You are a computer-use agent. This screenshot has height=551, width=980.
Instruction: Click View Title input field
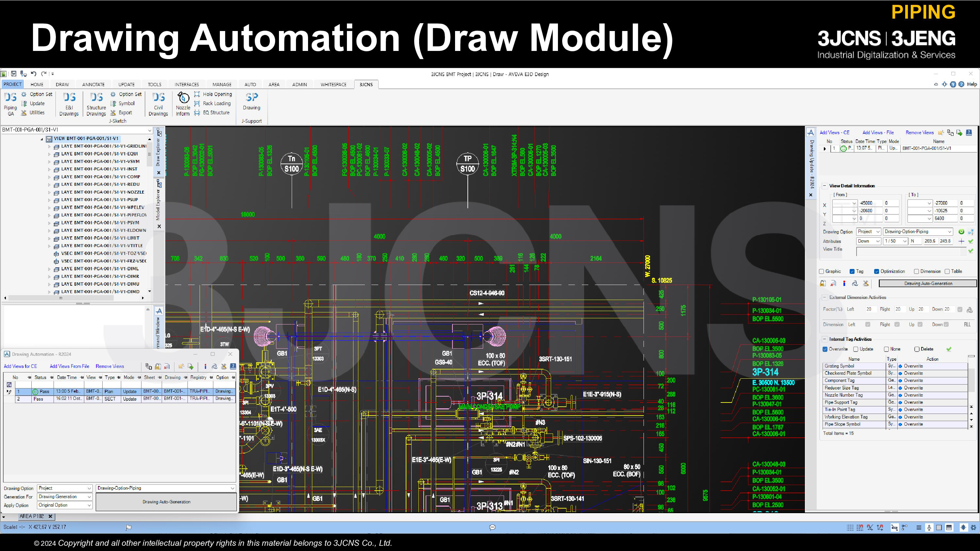pyautogui.click(x=911, y=251)
